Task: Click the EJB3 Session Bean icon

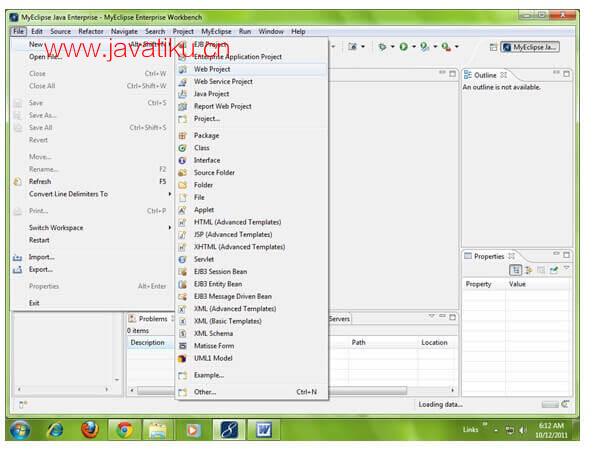Action: 182,272
